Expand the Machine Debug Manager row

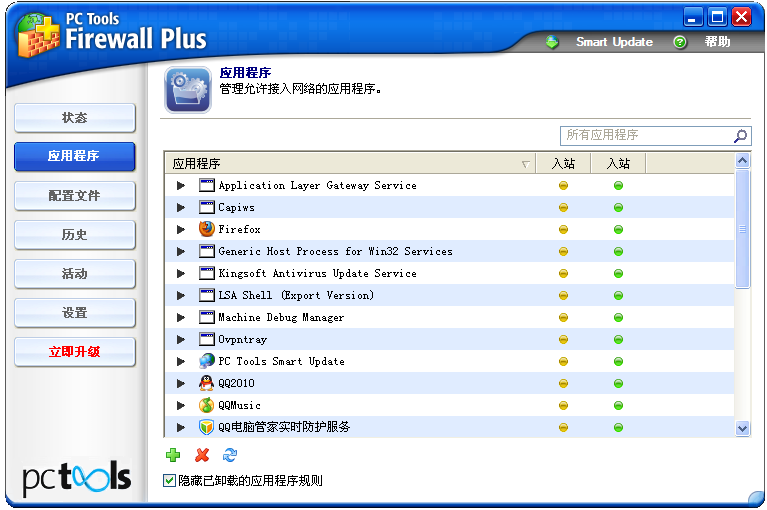pos(181,318)
